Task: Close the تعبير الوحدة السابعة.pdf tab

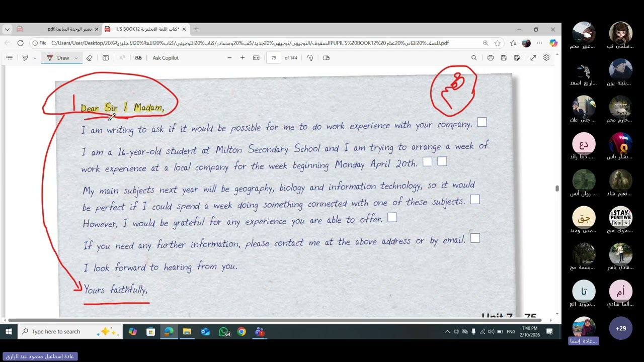Action: [x=97, y=29]
